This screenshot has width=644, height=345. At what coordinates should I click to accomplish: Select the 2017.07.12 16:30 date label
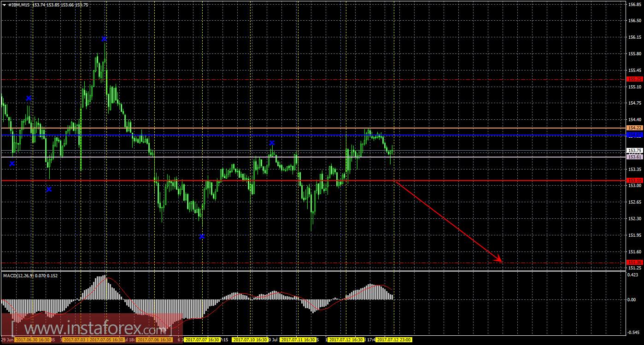pyautogui.click(x=346, y=340)
